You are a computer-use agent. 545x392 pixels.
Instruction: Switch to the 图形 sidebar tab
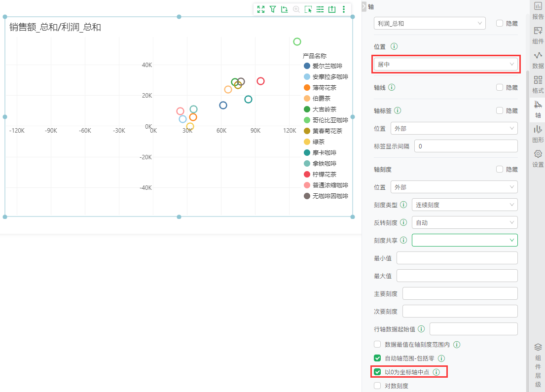pyautogui.click(x=538, y=134)
